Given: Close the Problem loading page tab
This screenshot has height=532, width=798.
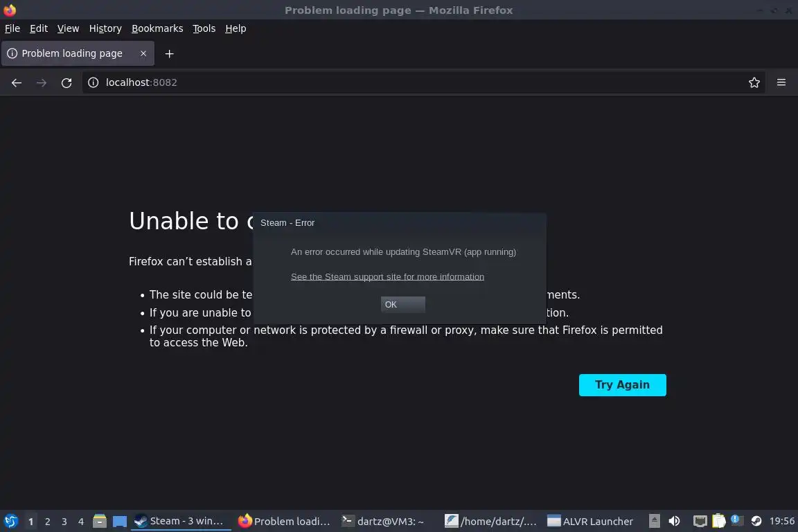Looking at the screenshot, I should click(x=143, y=53).
